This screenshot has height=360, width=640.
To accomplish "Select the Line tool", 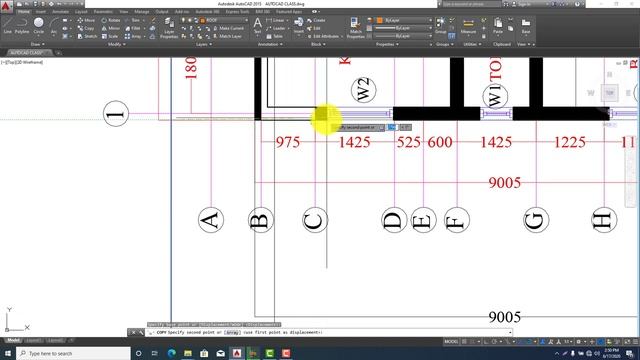I will click(7, 26).
